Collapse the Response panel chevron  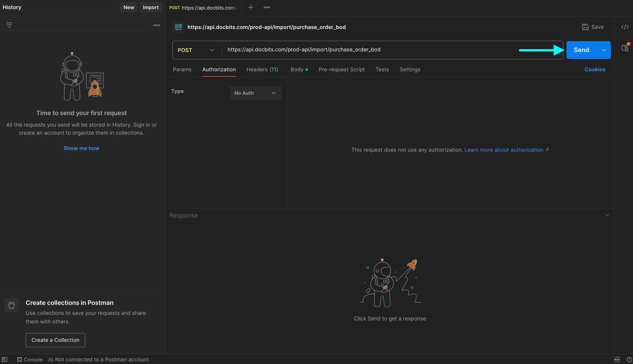607,215
